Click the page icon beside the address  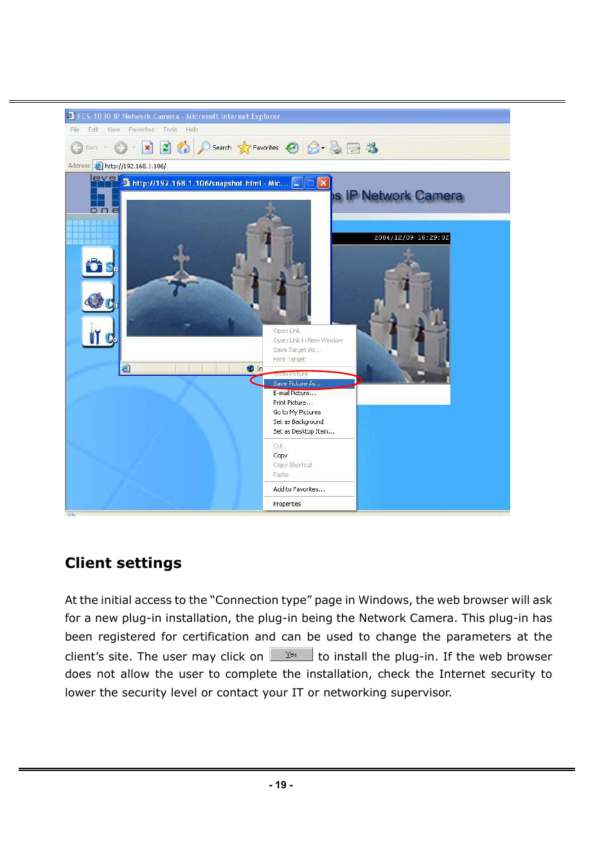(99, 166)
